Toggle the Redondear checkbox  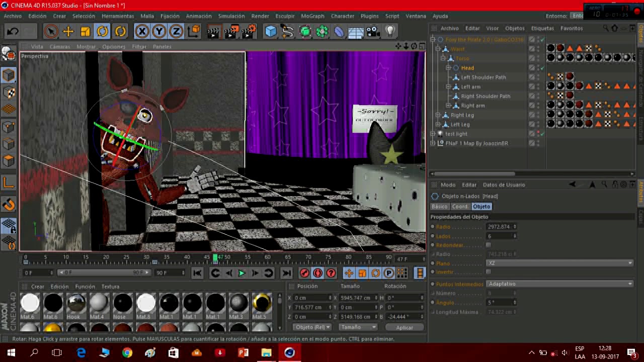pos(488,245)
